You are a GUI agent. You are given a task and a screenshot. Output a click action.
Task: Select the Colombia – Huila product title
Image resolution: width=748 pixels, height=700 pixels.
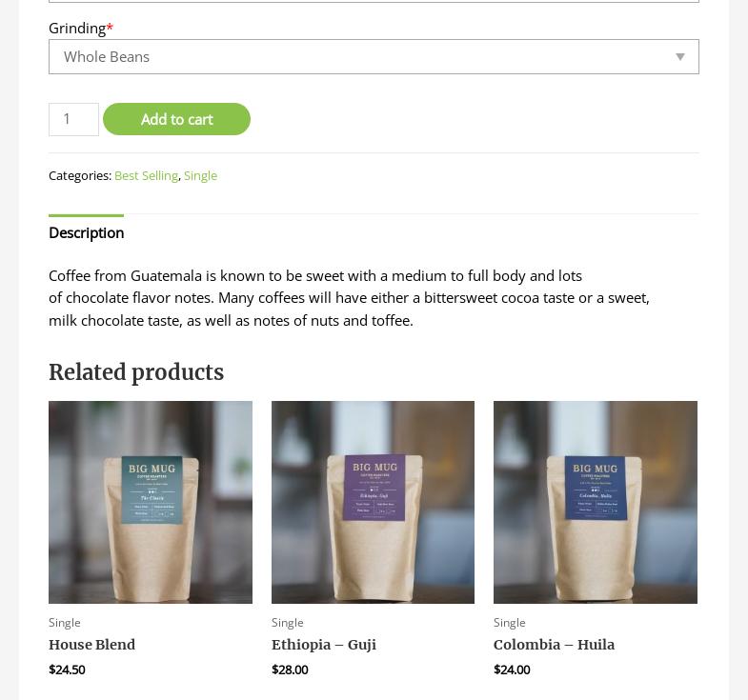(x=554, y=645)
